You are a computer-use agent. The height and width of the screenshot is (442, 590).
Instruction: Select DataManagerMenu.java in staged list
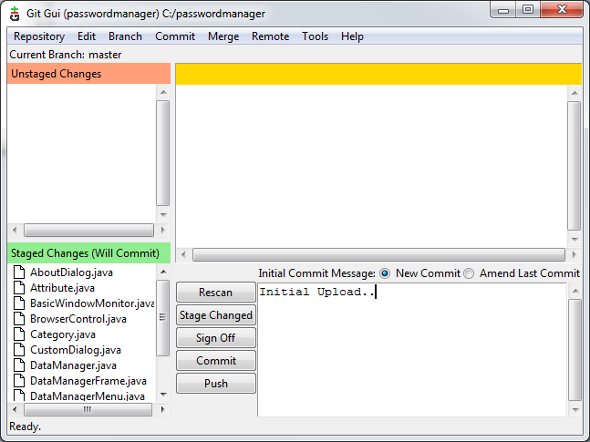[x=87, y=396]
